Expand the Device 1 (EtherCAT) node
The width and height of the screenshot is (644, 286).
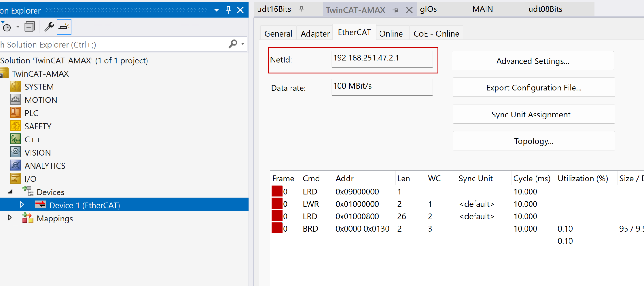22,205
